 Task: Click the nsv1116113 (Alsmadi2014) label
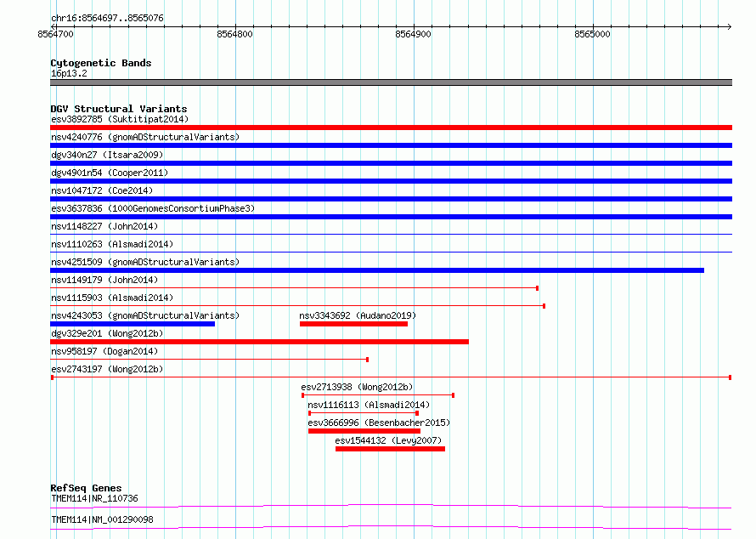tap(369, 405)
